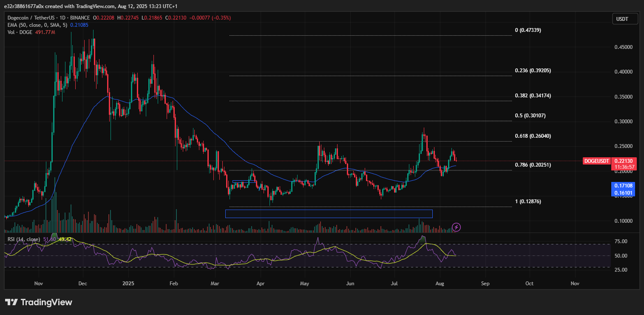
Task: Click the purple lightning bolt icon
Action: click(456, 227)
